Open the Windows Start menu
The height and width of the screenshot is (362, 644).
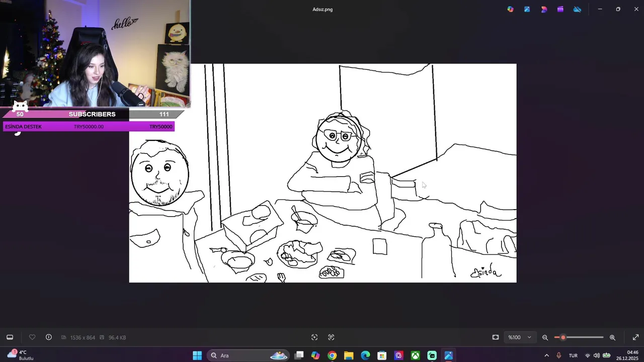197,355
